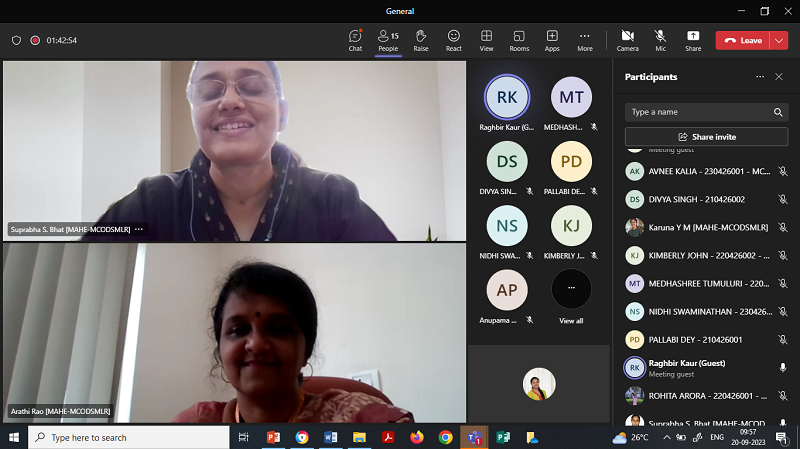Change meeting layout via View
The image size is (800, 449).
point(486,40)
